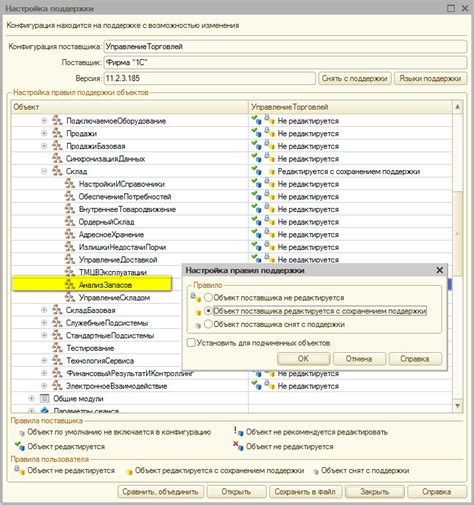Click icon beside ФинансовыйРезультатИКонтроллинг

point(57,373)
